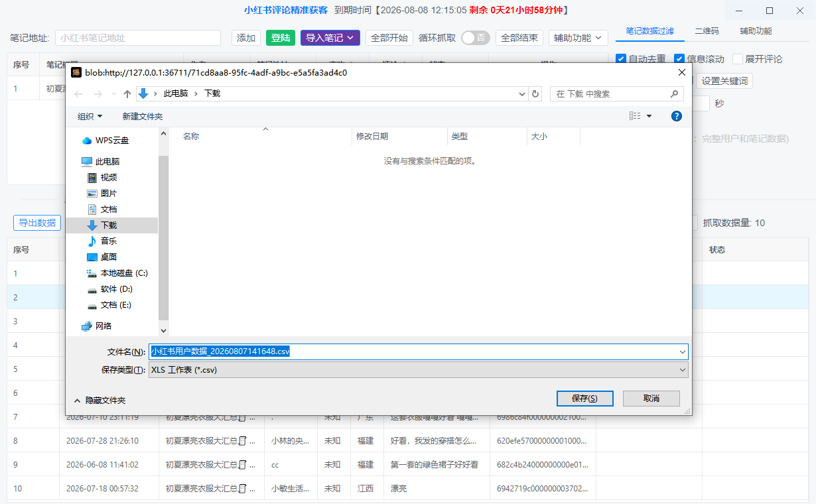The height and width of the screenshot is (504, 816).
Task: Click the 设置关键词 button
Action: 724,80
